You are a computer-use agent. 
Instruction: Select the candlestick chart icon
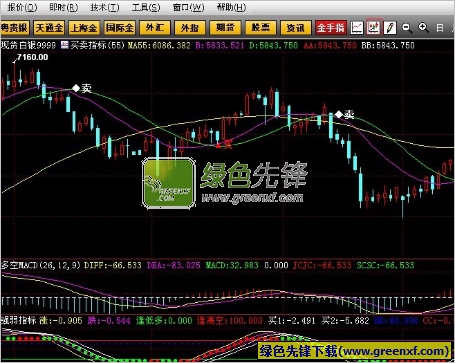coord(373,28)
